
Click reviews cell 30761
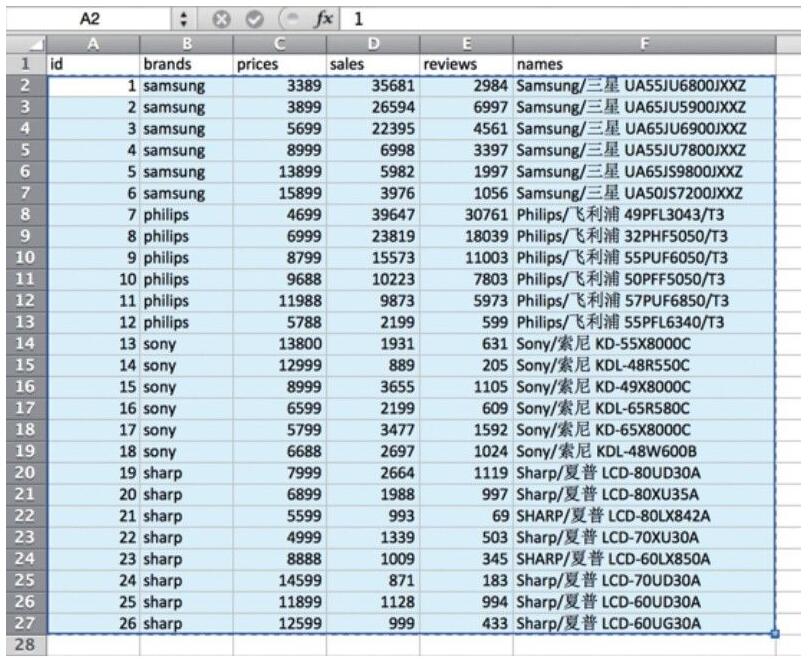pos(466,215)
